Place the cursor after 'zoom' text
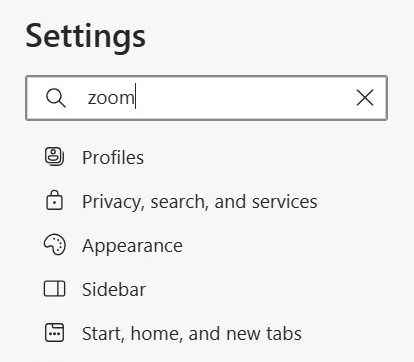 coord(135,98)
